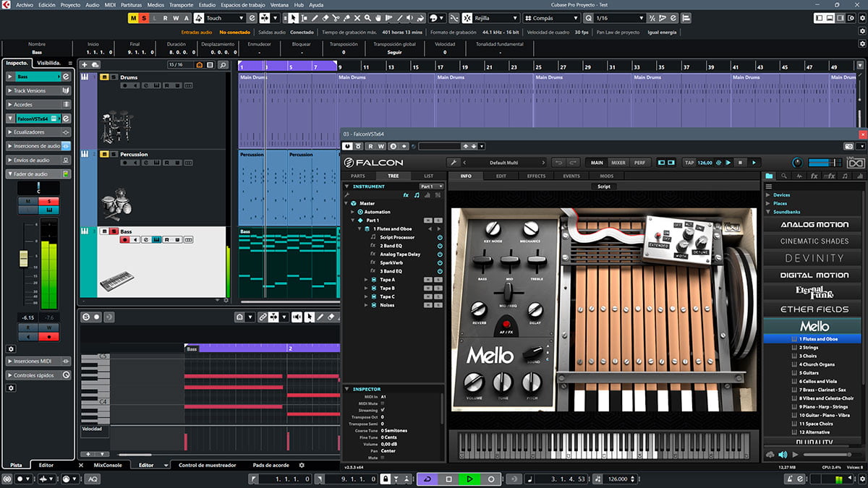This screenshot has width=868, height=488.
Task: Click the Script button in Falcon info
Action: 604,187
